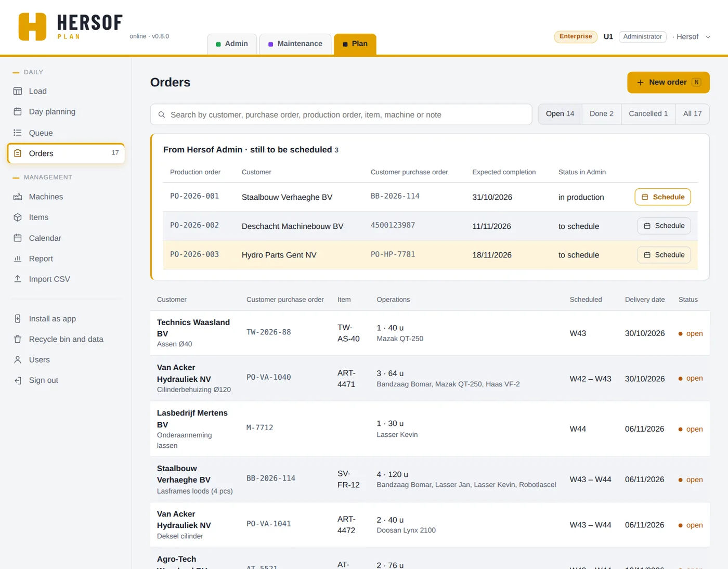728x569 pixels.
Task: Click the Delivery date column header
Action: point(645,300)
